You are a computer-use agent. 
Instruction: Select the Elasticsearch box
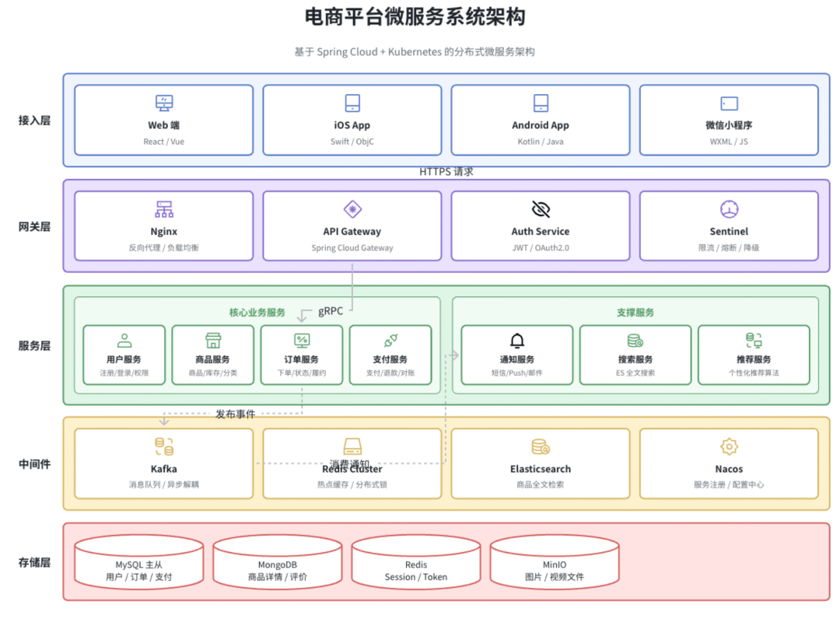541,463
